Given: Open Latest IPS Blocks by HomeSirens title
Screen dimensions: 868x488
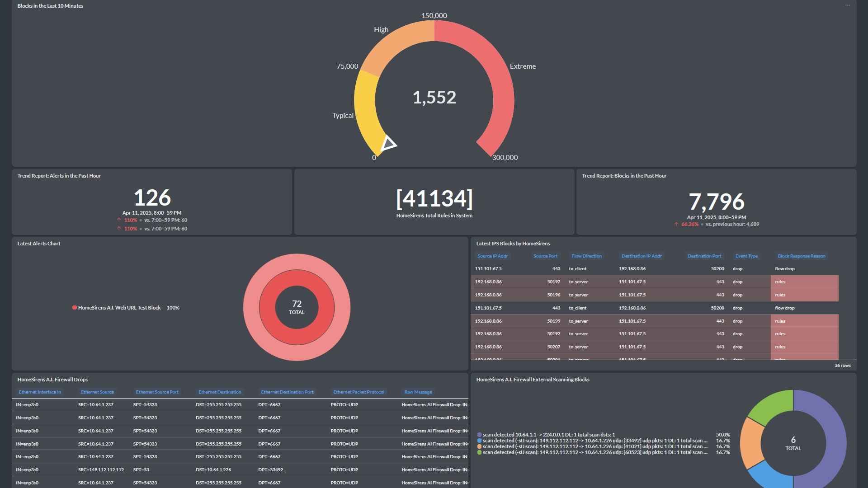Looking at the screenshot, I should 513,244.
